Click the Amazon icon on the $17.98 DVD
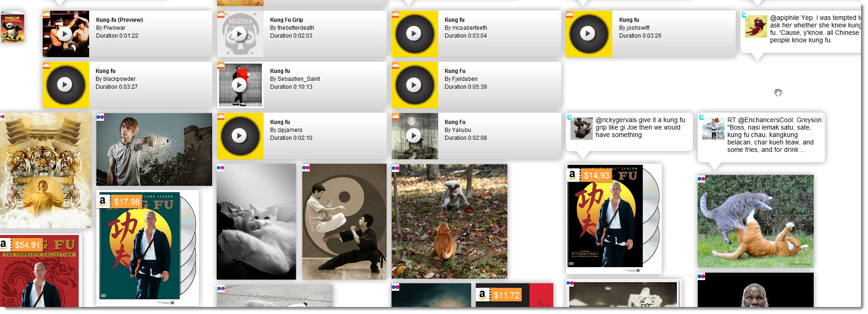 point(103,201)
